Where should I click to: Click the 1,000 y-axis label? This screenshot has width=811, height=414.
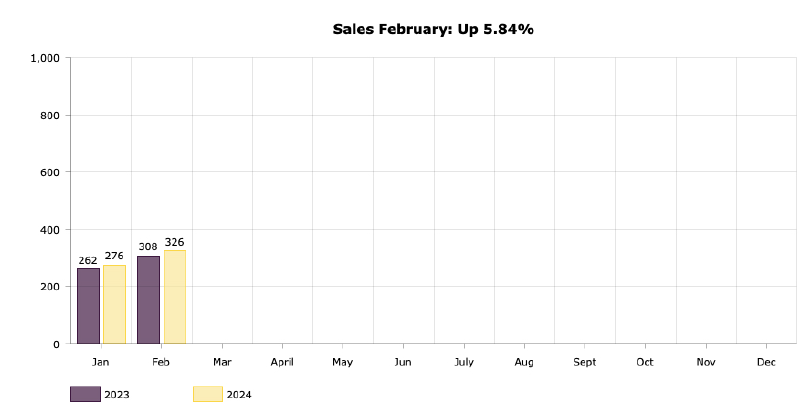coord(46,58)
